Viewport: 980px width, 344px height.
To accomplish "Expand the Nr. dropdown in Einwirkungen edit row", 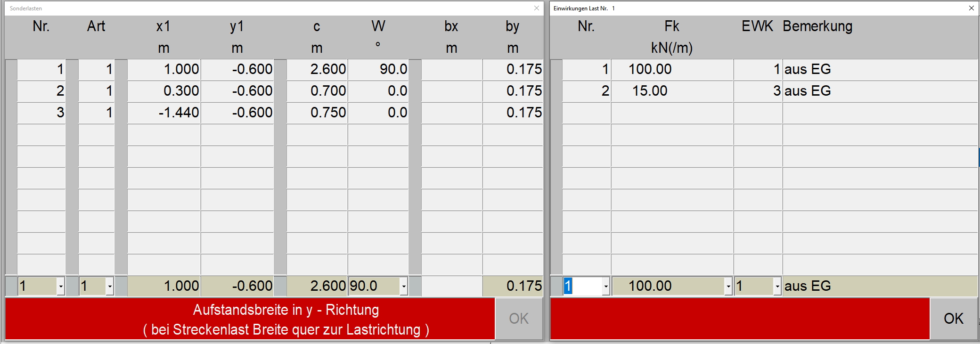I will (x=605, y=286).
